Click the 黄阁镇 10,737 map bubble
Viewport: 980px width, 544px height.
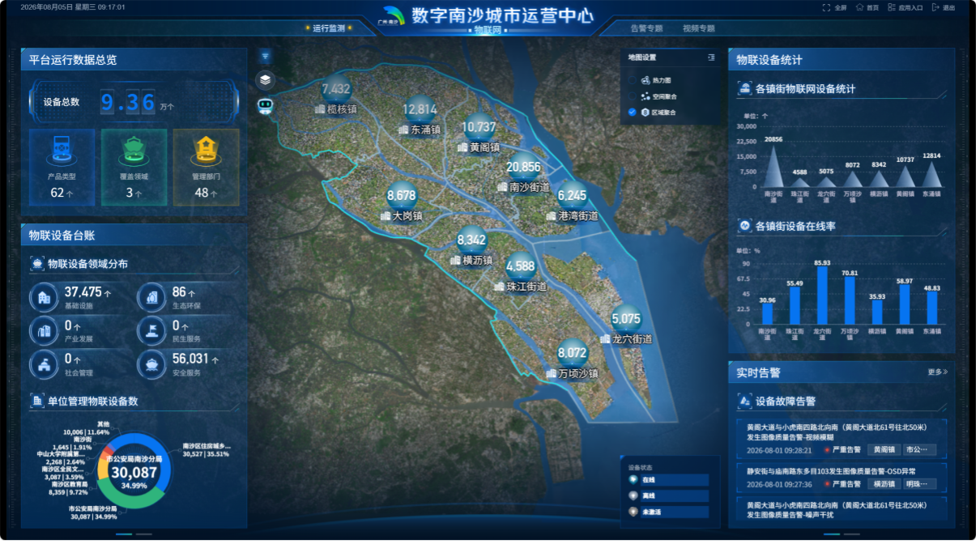coord(479,128)
